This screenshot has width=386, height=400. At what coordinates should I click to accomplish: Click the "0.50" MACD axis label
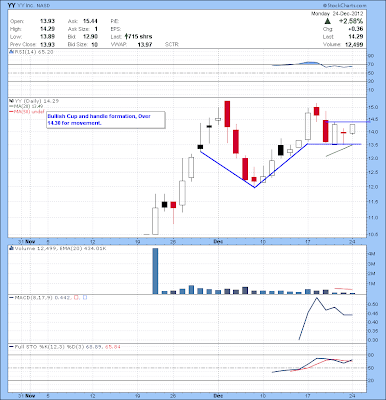coord(373,304)
